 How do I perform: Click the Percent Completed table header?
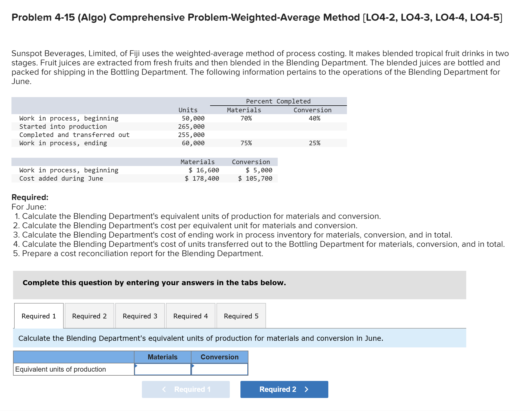pos(278,101)
